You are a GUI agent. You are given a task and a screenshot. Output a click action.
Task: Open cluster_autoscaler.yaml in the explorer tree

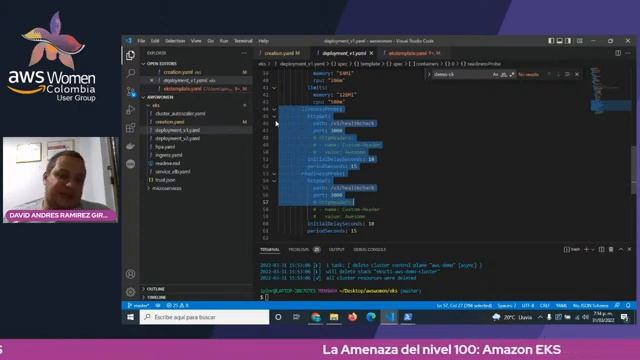(180, 113)
